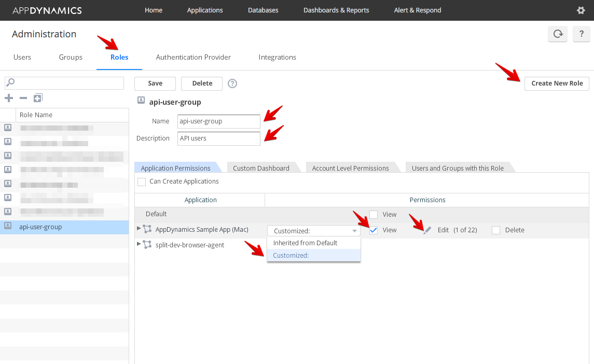Open the Customized permissions dropdown
This screenshot has height=364, width=594.
pos(314,231)
